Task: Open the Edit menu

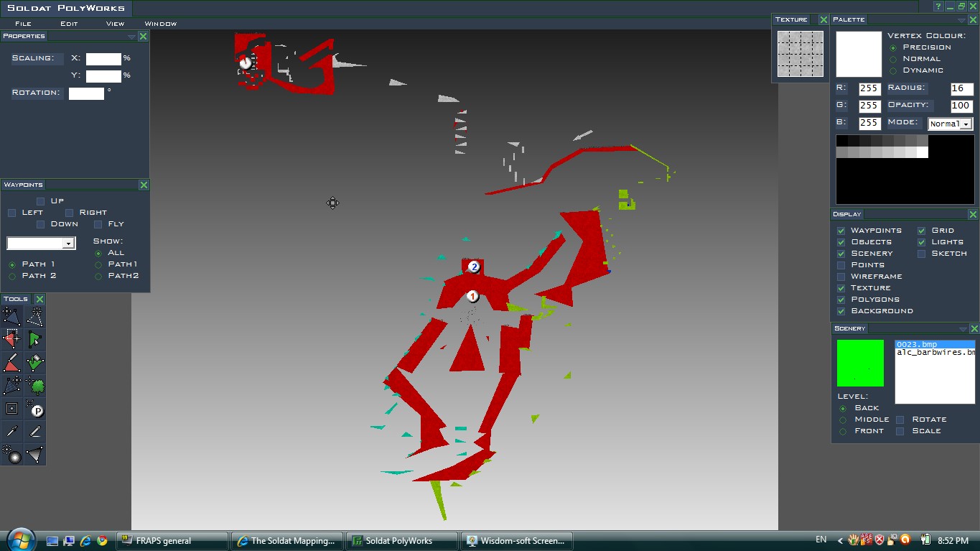Action: [x=69, y=24]
